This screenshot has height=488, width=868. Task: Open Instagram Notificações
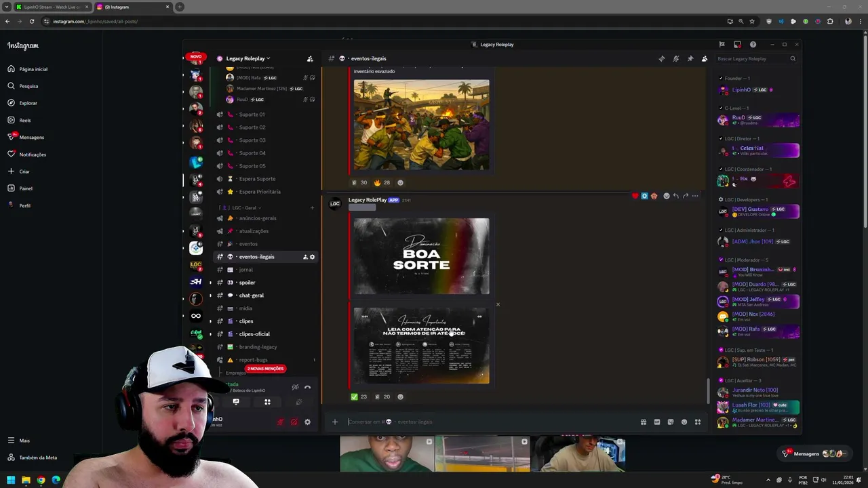(26, 155)
